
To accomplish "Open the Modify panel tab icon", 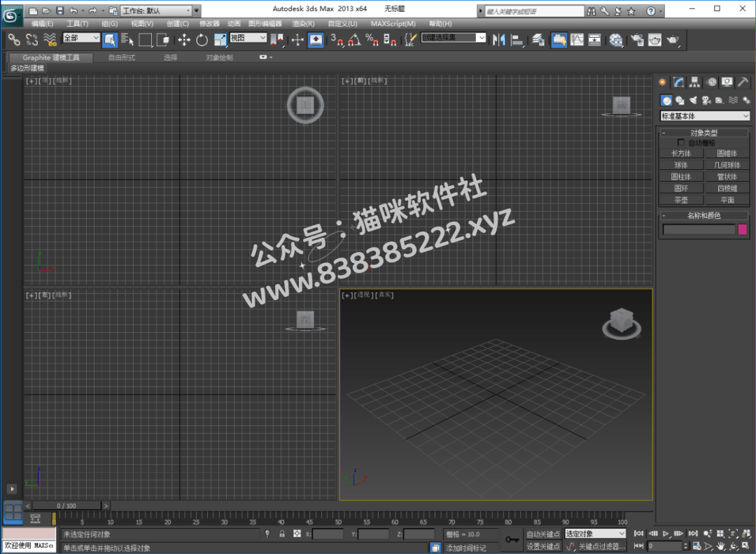I will (679, 83).
